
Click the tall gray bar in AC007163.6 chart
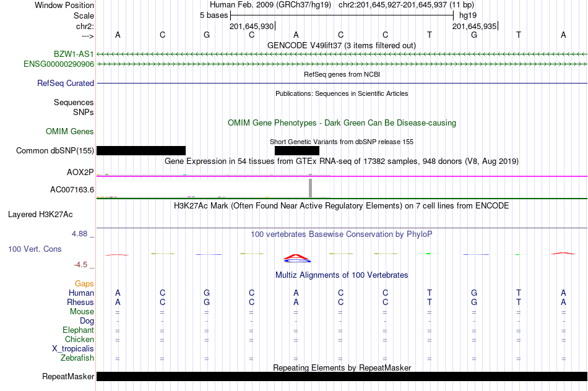(x=310, y=187)
